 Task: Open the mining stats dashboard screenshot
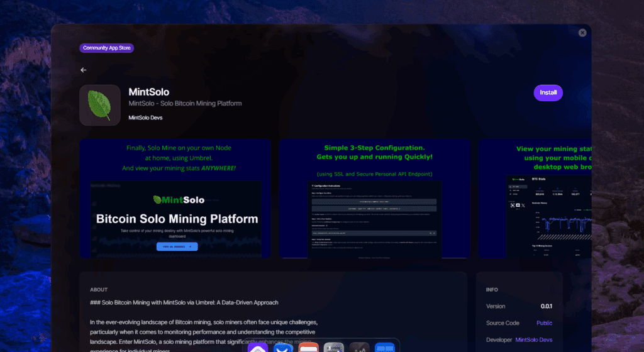pyautogui.click(x=535, y=199)
